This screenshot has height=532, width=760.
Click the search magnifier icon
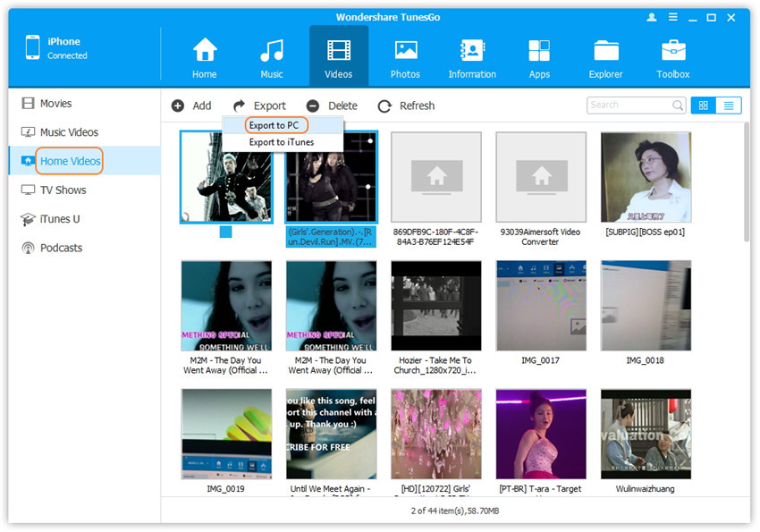[x=678, y=106]
